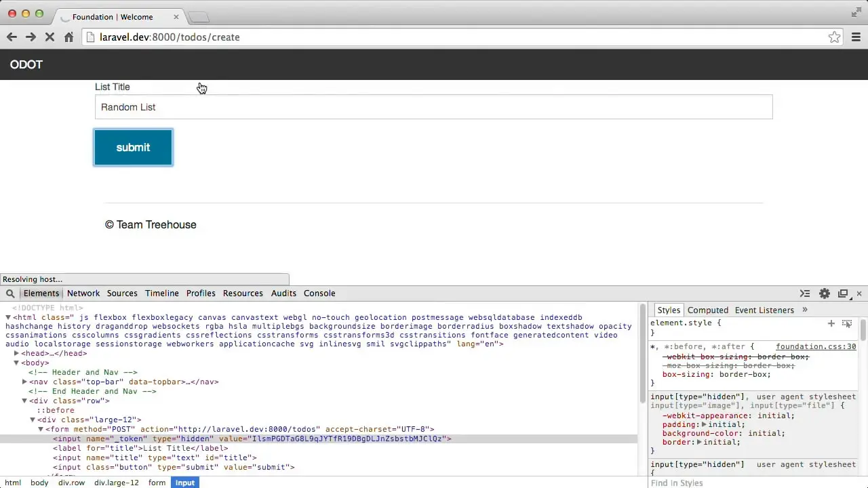Click the submit button on the page

coord(133,147)
